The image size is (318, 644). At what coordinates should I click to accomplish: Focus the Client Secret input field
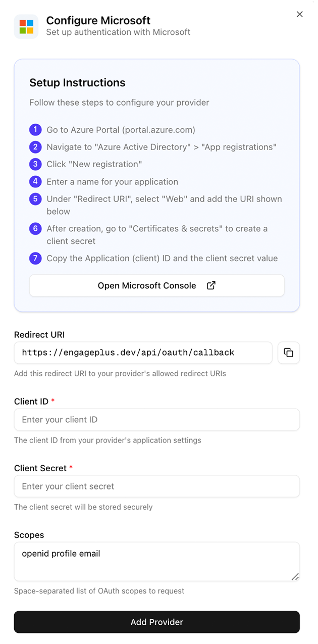pyautogui.click(x=156, y=486)
